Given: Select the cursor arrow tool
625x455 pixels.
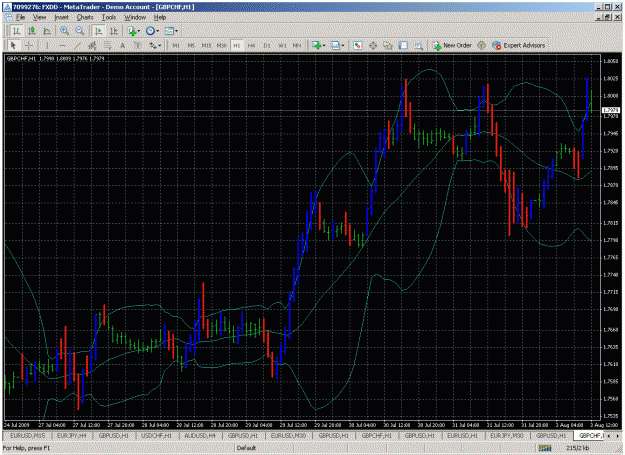Looking at the screenshot, I should click(x=13, y=45).
